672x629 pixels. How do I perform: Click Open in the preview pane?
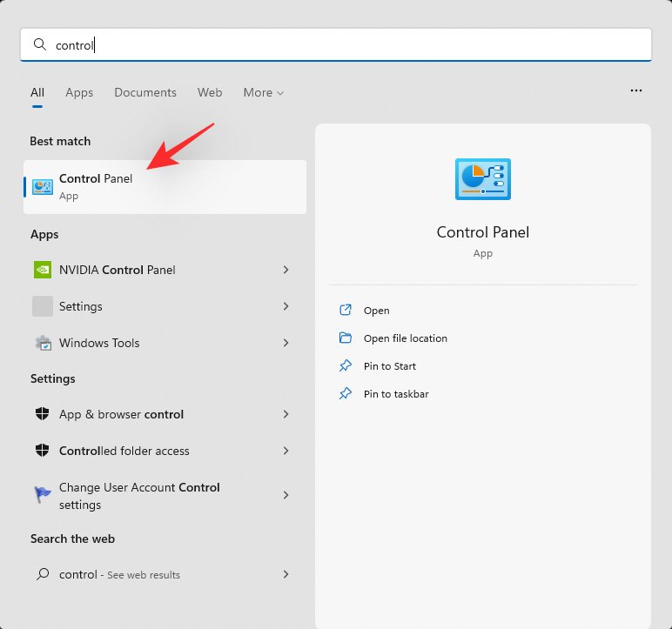[376, 311]
